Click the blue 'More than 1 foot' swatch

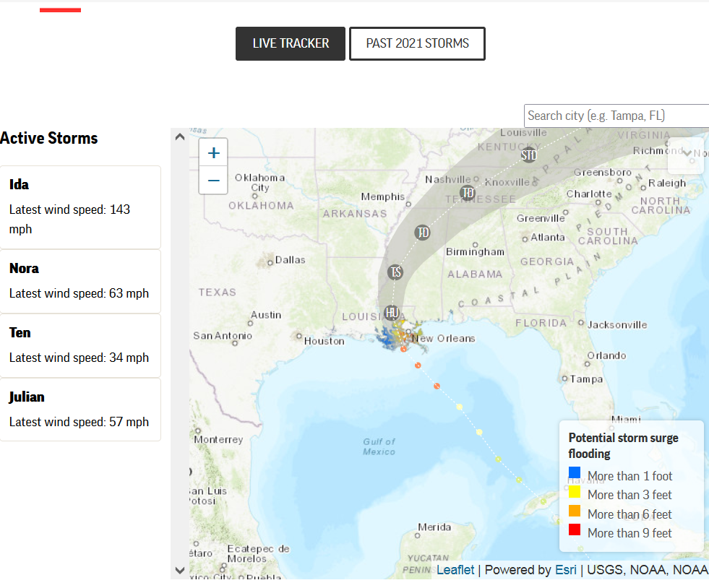coord(575,473)
